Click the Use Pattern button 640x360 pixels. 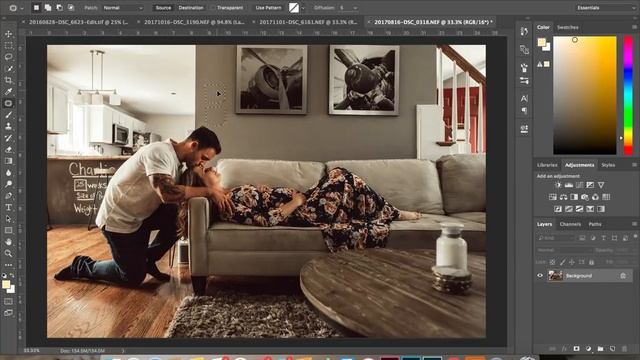(x=268, y=8)
